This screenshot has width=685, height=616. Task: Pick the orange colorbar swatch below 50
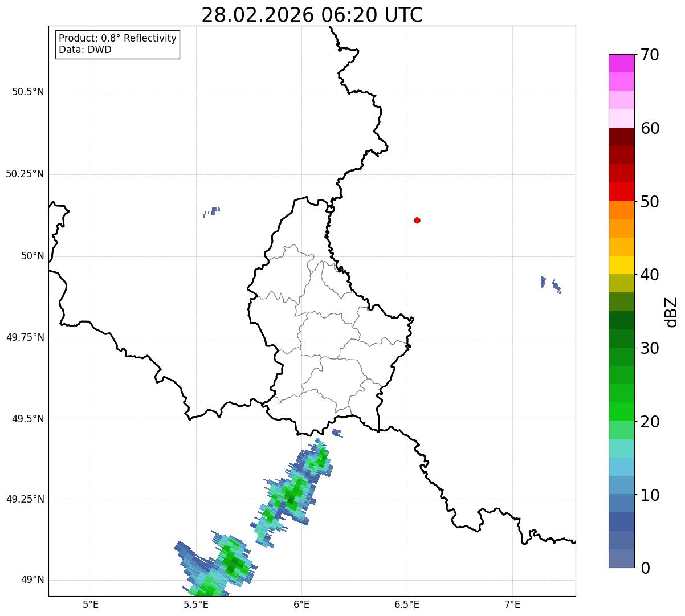tap(621, 210)
